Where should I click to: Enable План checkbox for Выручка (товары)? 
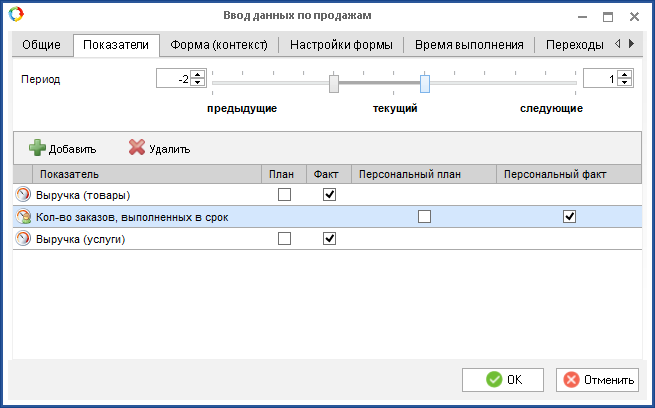coord(284,195)
